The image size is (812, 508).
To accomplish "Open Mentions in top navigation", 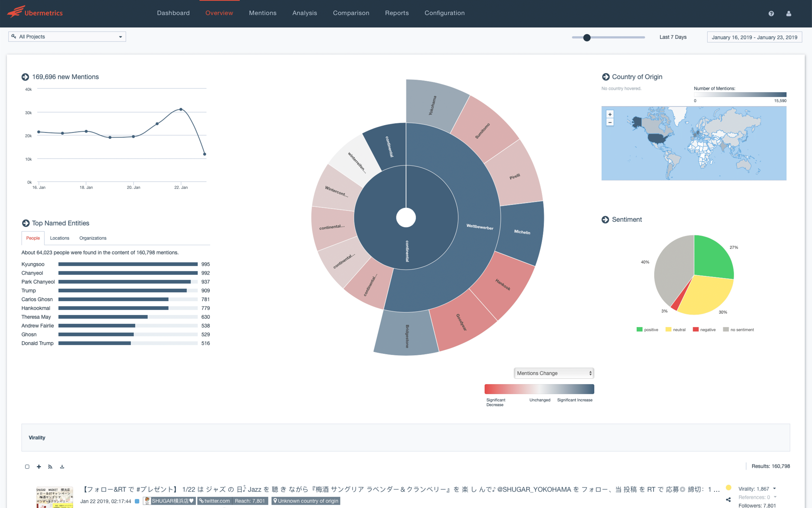I will [263, 13].
